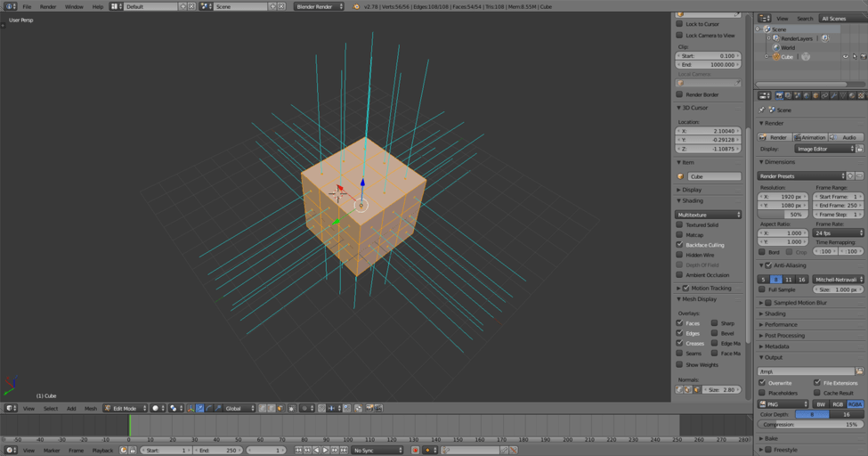Click the face normals display icon
This screenshot has width=868, height=456.
click(695, 390)
